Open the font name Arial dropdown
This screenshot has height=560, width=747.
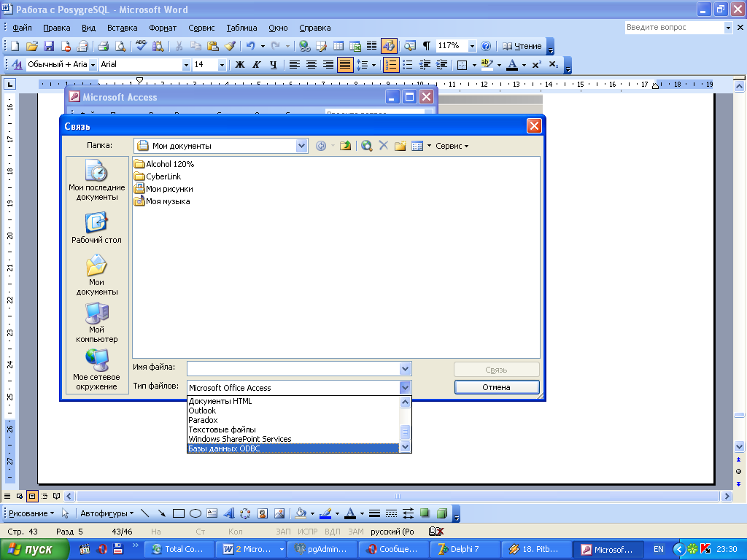[186, 65]
